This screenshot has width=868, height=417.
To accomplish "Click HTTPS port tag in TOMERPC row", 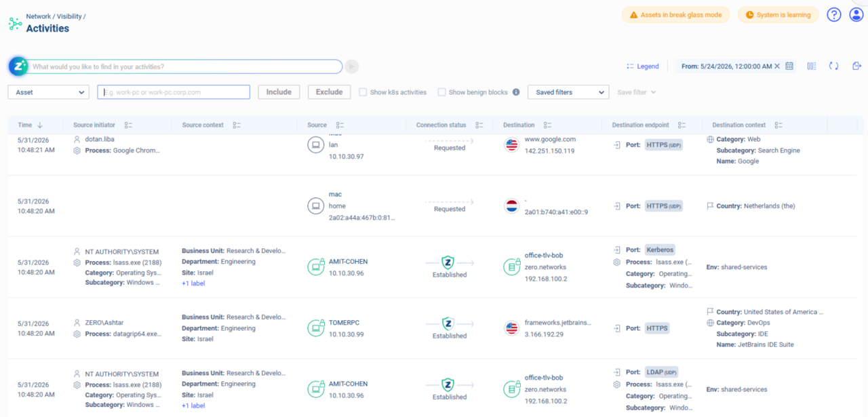I will tap(657, 328).
